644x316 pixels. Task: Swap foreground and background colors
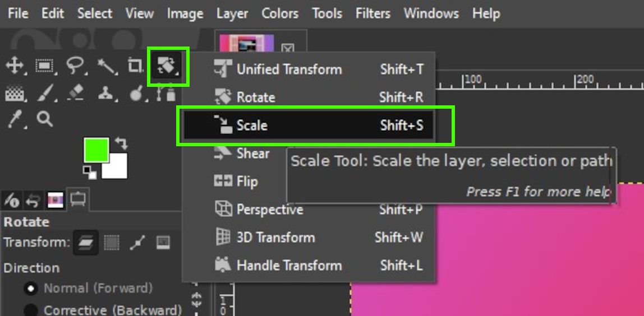(121, 143)
